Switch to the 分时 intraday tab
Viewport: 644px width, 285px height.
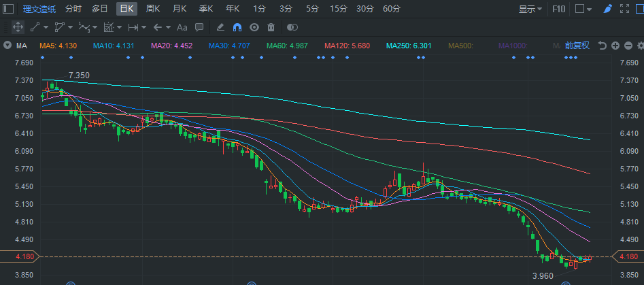73,9
